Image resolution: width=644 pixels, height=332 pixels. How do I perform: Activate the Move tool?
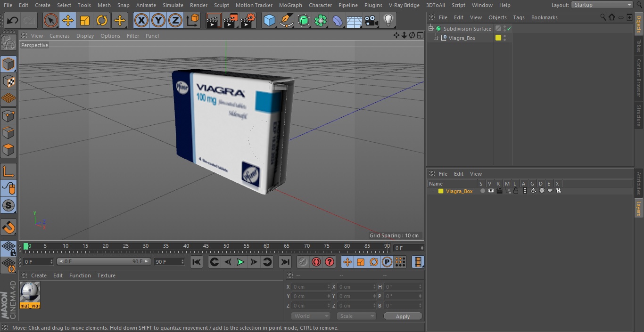[68, 20]
